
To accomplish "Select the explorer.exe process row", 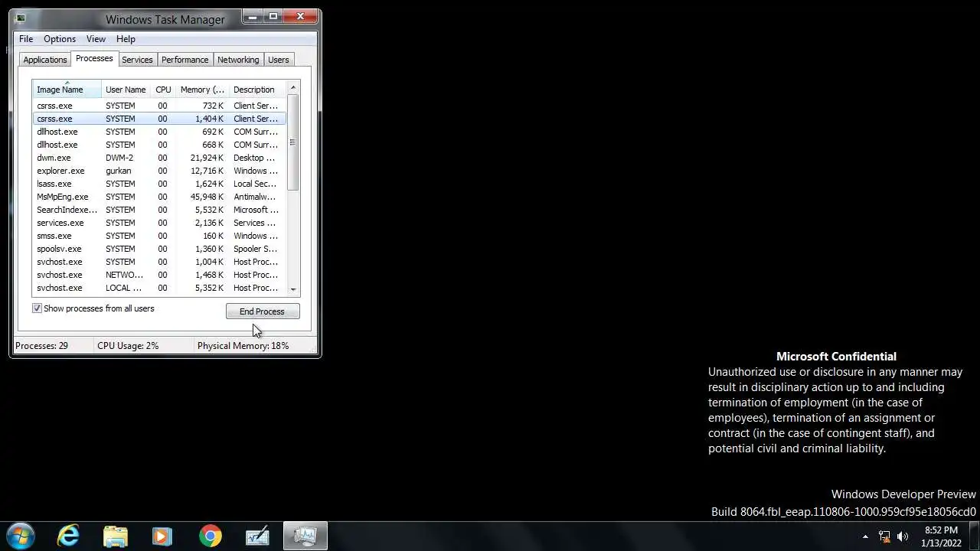I will click(x=159, y=171).
